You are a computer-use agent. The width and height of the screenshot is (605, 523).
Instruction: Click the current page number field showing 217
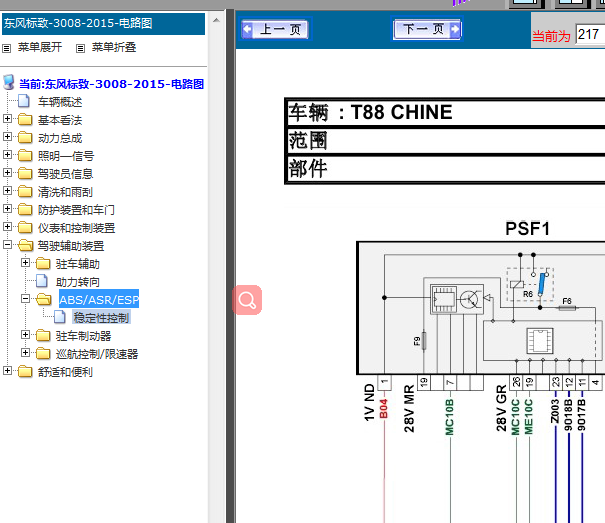tap(590, 35)
